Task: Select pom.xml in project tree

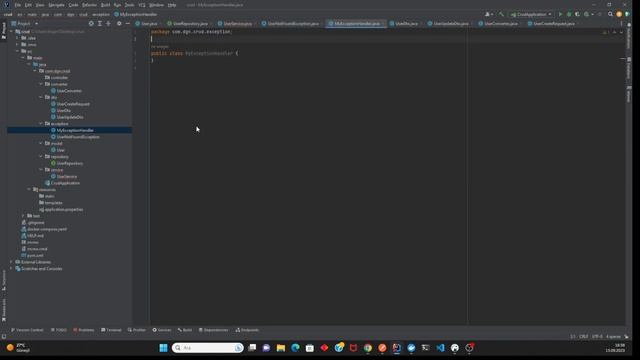Action: pos(35,256)
